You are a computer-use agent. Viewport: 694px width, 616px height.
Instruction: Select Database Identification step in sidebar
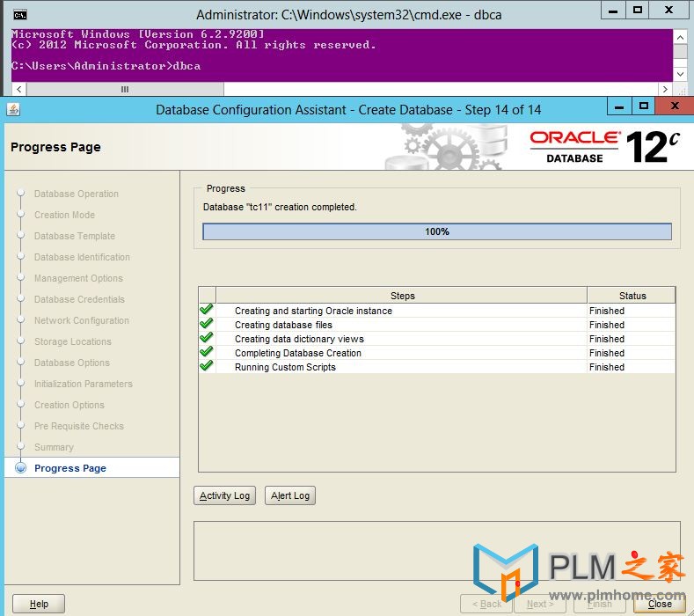coord(82,257)
